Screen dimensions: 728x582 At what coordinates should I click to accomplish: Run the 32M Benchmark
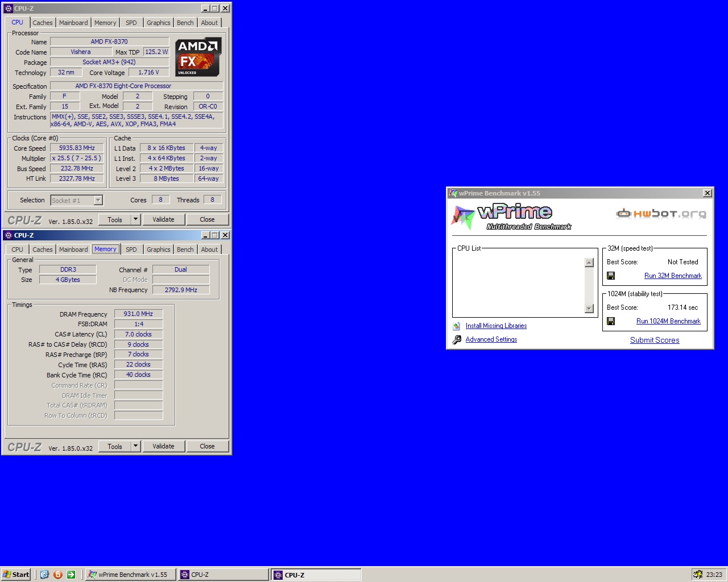[x=673, y=276]
